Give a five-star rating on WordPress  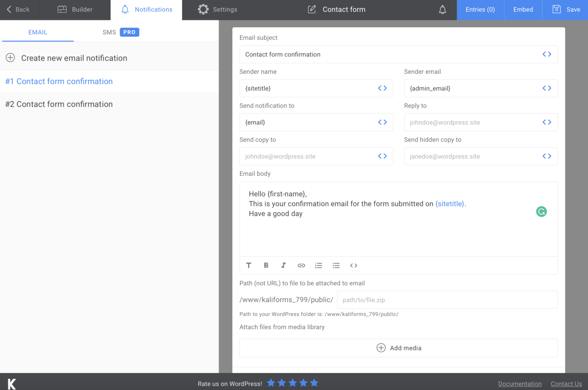click(314, 383)
